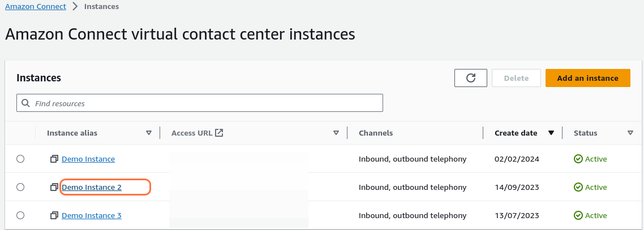
Task: Click the Delete button
Action: pyautogui.click(x=516, y=78)
